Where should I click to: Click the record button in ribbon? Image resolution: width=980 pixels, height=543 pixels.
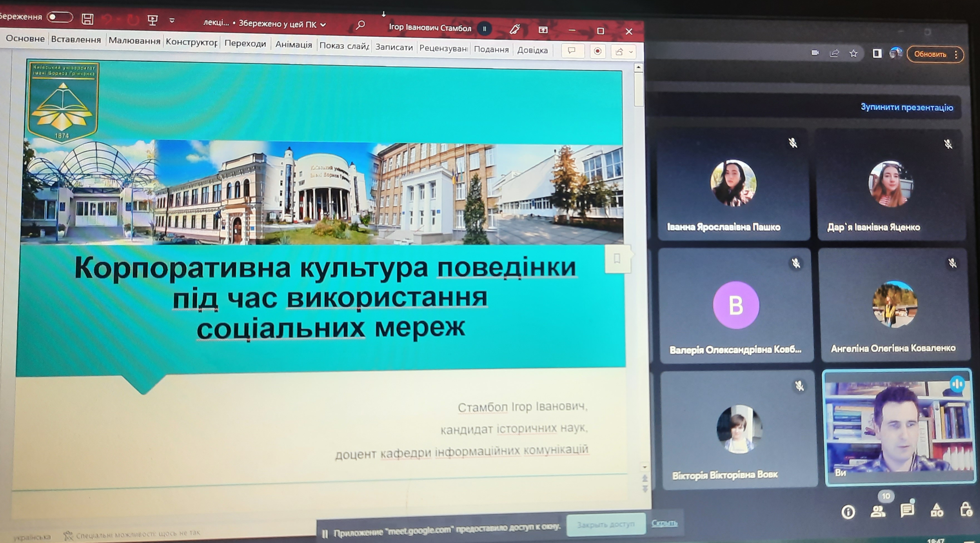click(598, 51)
